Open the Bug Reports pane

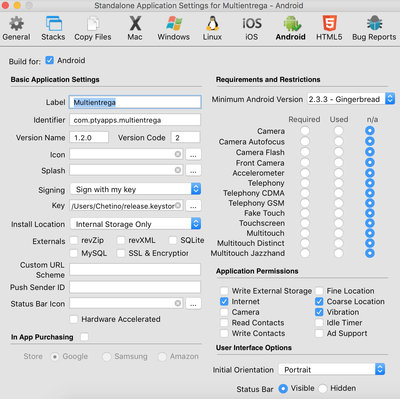[x=374, y=29]
